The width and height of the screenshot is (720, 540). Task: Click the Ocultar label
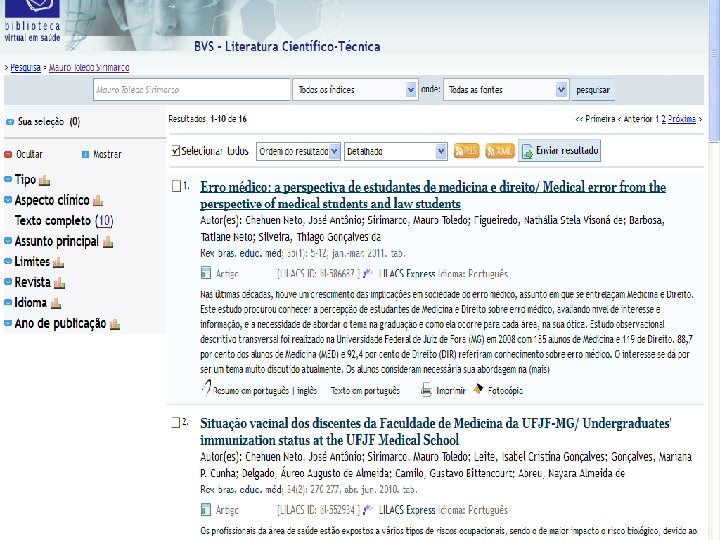click(29, 154)
